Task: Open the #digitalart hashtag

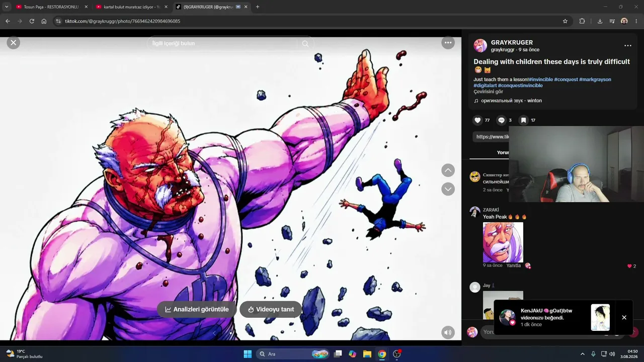Action: click(x=485, y=85)
